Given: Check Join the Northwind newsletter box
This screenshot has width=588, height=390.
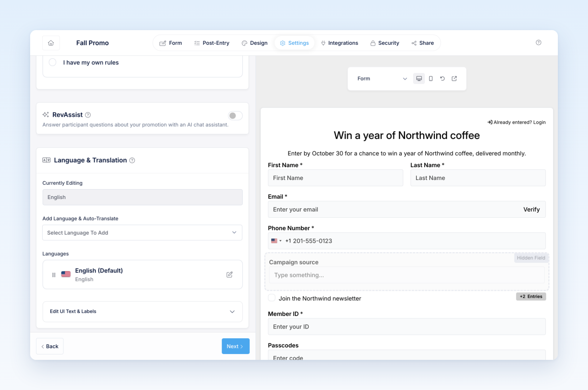Looking at the screenshot, I should click(272, 298).
